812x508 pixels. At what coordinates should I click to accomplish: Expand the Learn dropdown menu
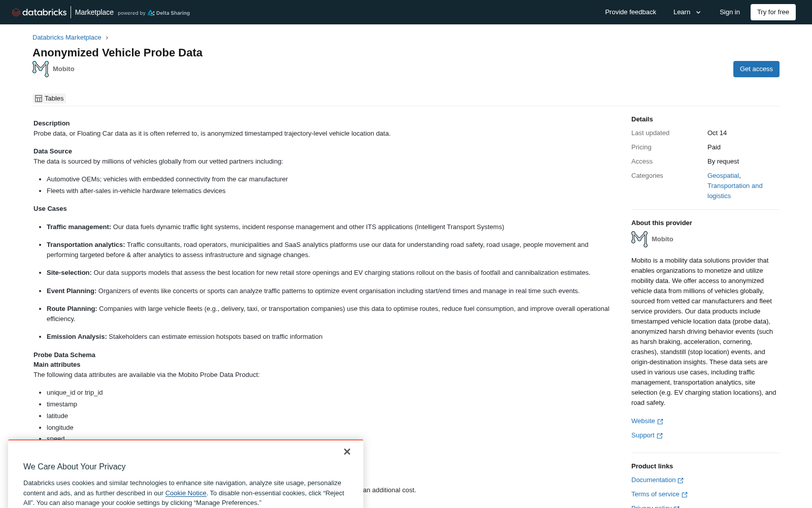tap(687, 12)
